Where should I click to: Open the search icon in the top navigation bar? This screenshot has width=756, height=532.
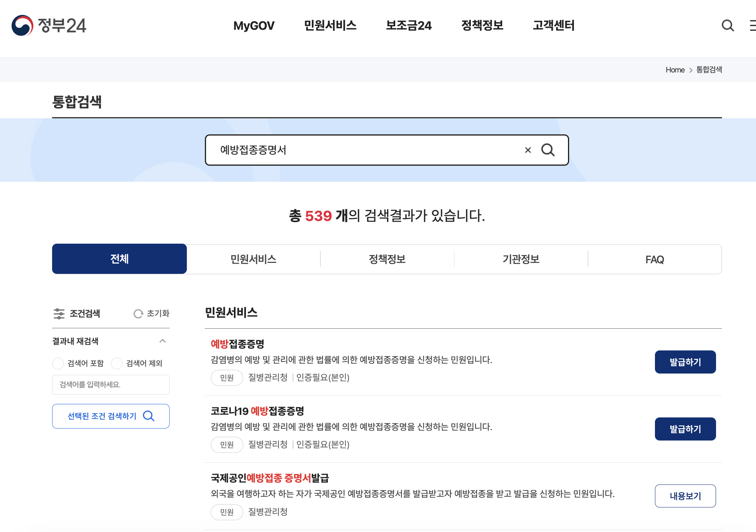pyautogui.click(x=727, y=25)
